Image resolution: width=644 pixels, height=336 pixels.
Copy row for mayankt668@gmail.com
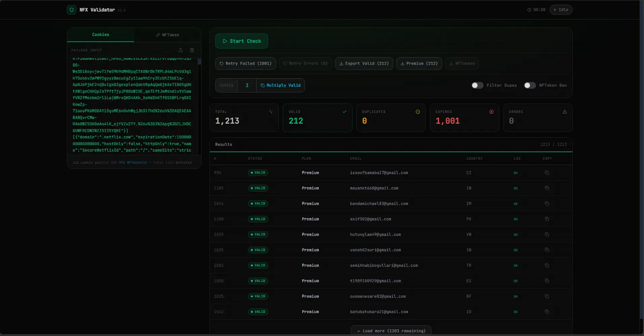point(547,188)
